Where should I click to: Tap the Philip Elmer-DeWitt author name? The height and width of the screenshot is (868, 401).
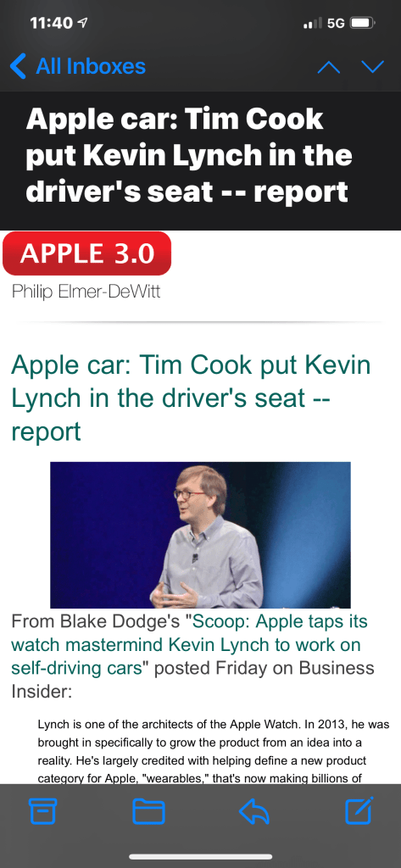(86, 292)
